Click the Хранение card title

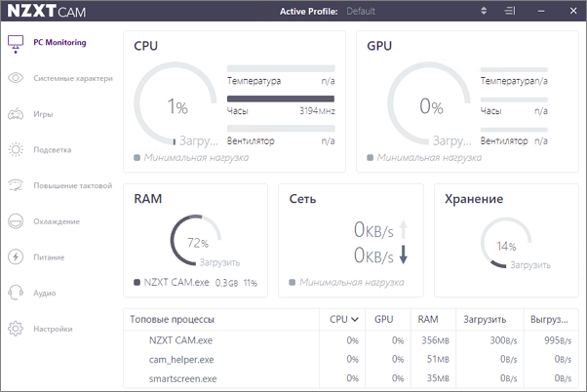click(474, 199)
